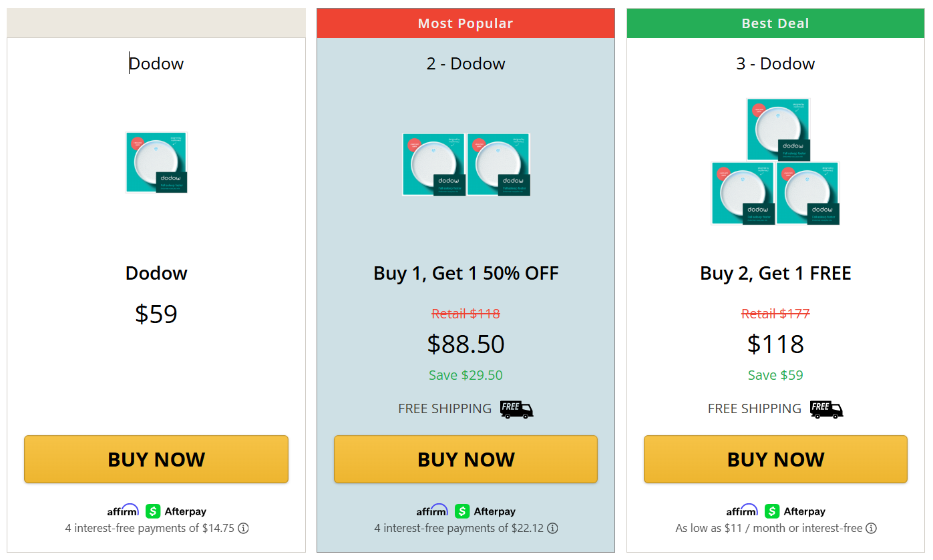Select the Affirm logo in the Most Popular column
Viewport: 933px width, 560px height.
click(433, 511)
